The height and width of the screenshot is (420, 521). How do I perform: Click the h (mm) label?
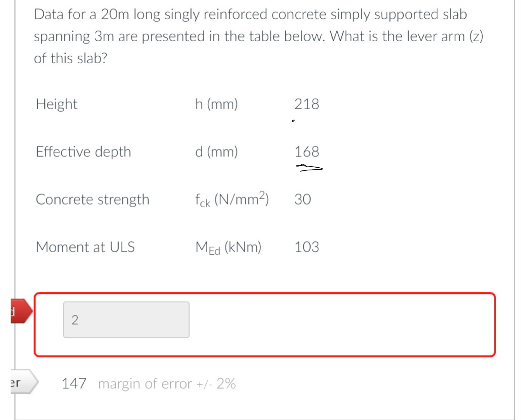(217, 104)
